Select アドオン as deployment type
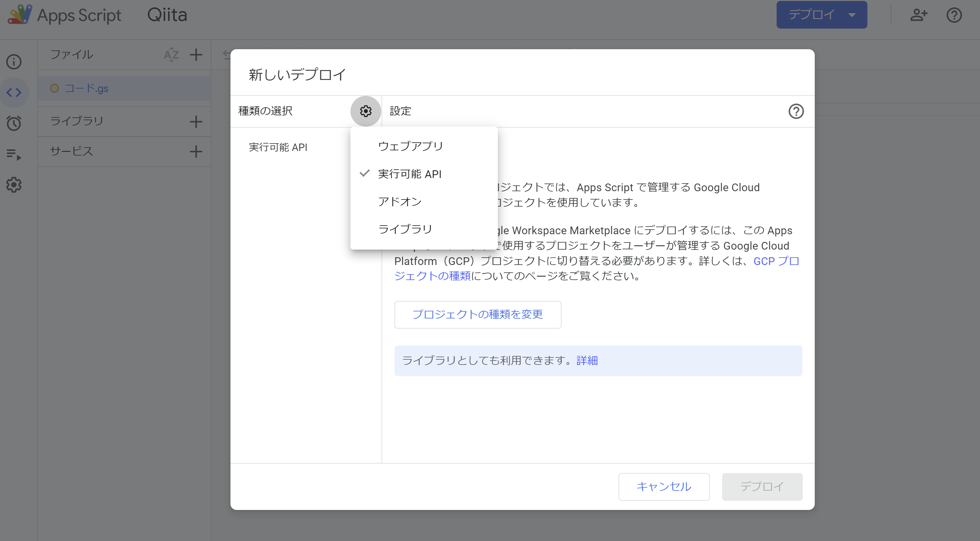Viewport: 980px width, 541px height. pyautogui.click(x=400, y=202)
